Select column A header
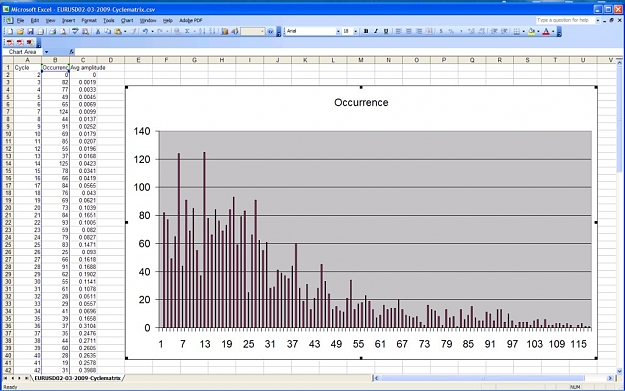Viewport: 625px width, 391px height. coord(28,60)
